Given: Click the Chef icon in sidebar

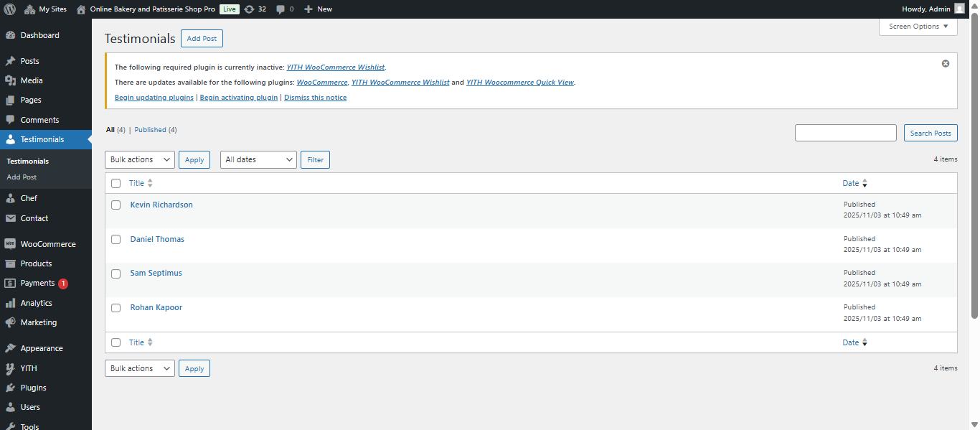Looking at the screenshot, I should (x=10, y=198).
